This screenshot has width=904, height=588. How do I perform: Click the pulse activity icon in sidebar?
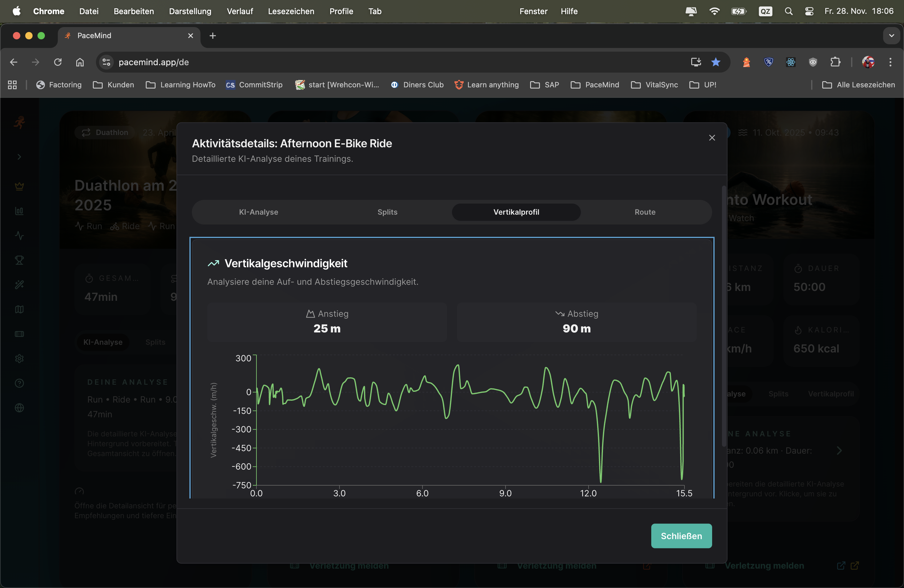pos(19,236)
